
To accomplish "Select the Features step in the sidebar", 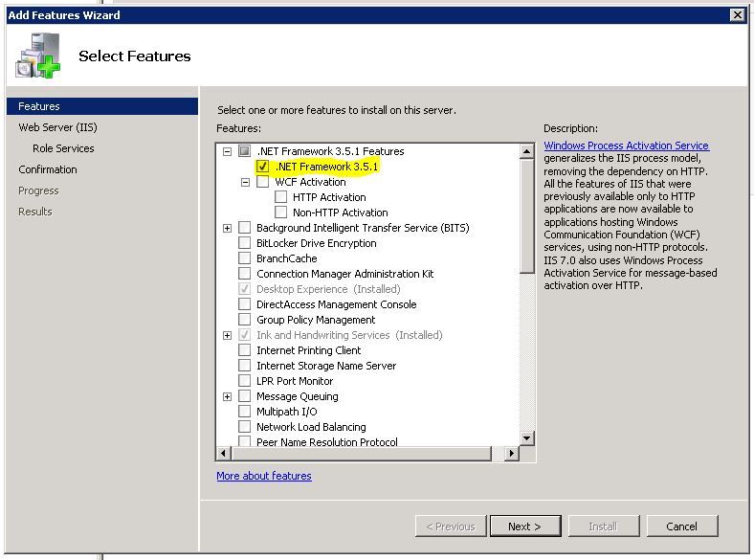I will tap(102, 106).
